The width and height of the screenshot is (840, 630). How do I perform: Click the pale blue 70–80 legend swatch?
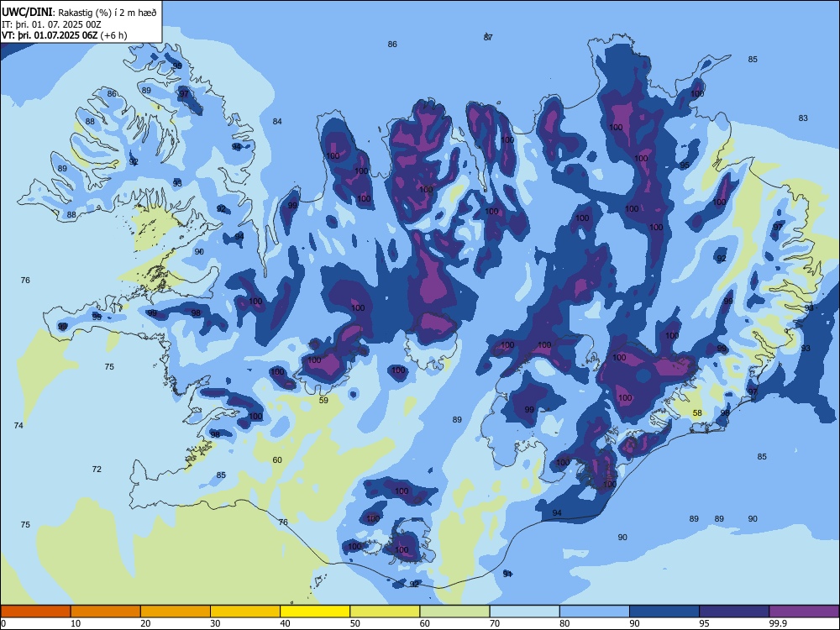(524, 612)
